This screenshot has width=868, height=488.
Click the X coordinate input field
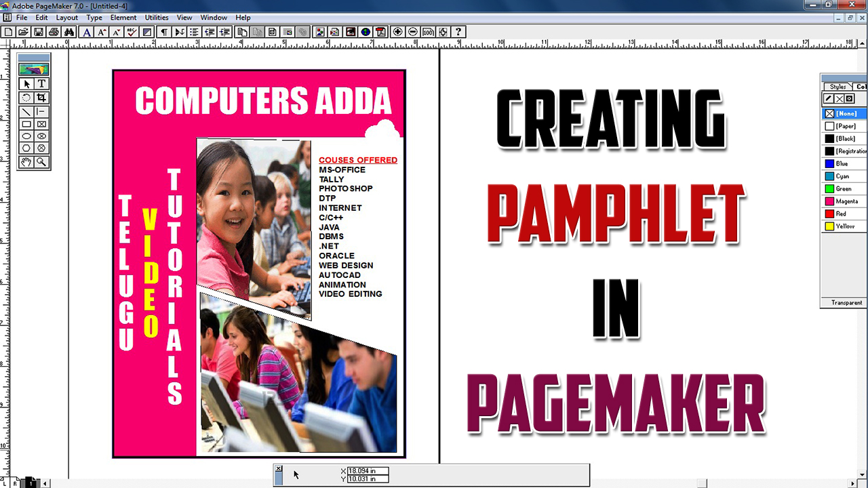366,470
